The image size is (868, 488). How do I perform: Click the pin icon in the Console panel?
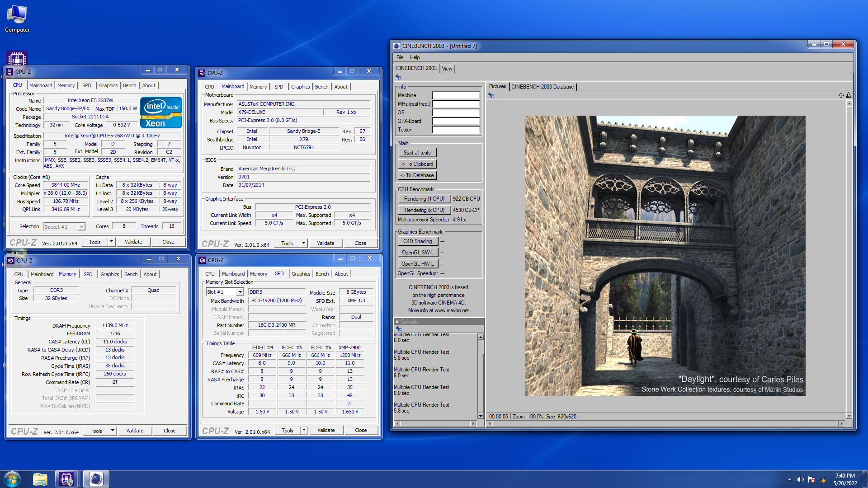(x=398, y=328)
